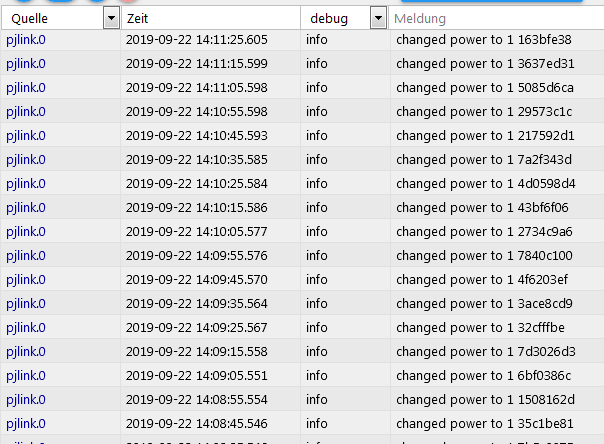The width and height of the screenshot is (604, 444).
Task: Click info level in 14:08:45.546 row
Action: click(x=317, y=424)
